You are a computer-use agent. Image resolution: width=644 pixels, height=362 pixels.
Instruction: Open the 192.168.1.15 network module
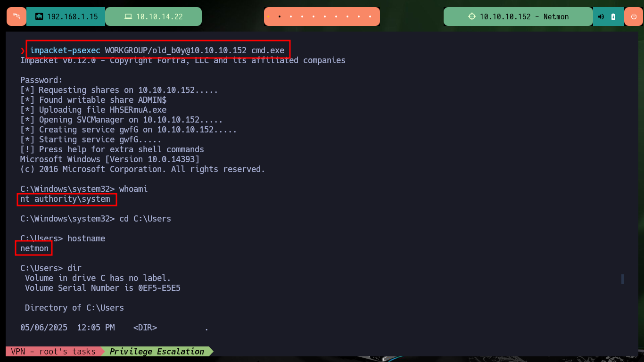point(66,16)
